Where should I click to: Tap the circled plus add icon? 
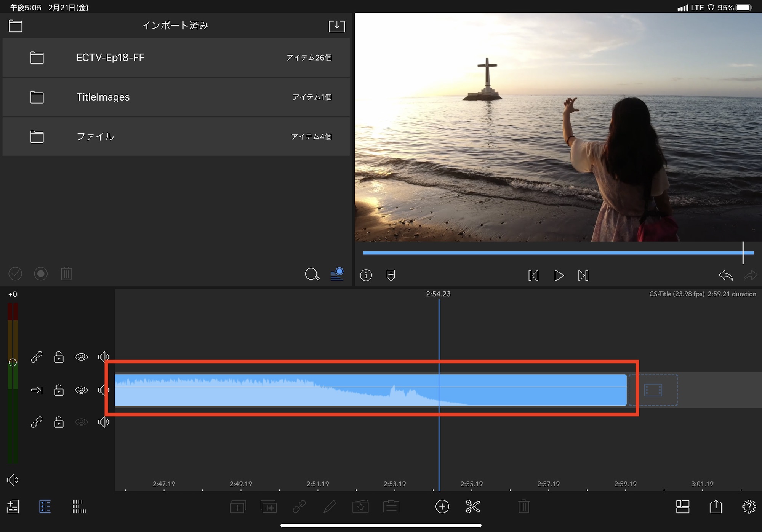(442, 506)
